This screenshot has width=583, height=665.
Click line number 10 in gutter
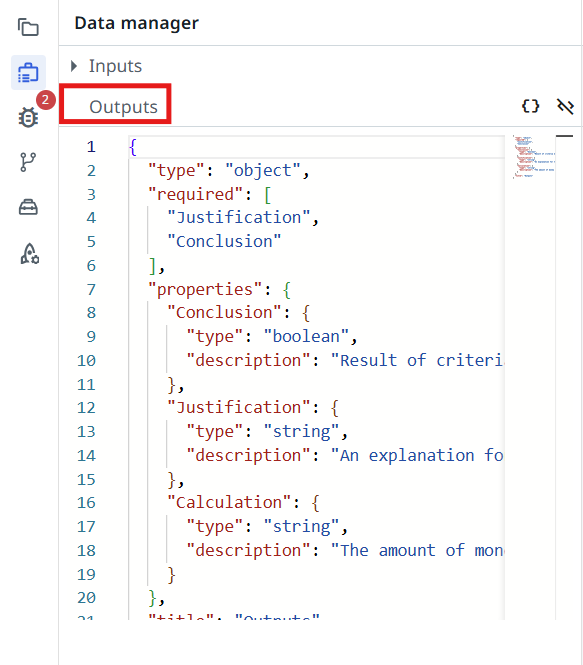(x=86, y=360)
